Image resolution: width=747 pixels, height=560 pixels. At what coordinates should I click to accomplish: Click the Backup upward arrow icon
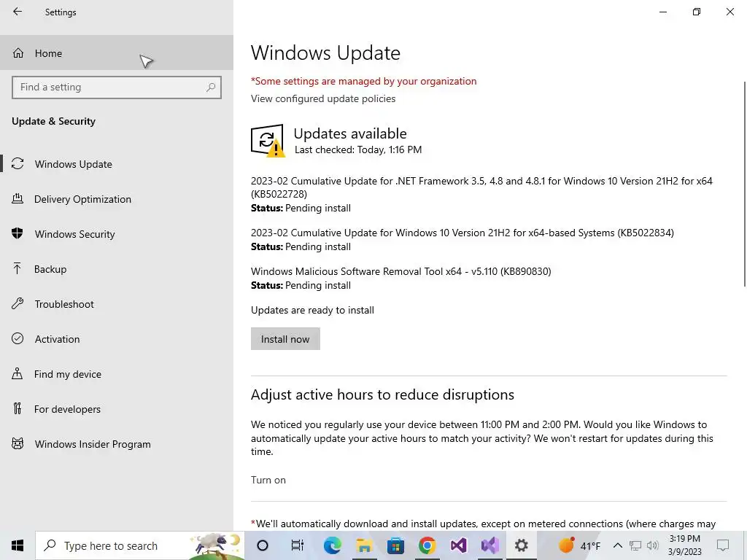point(18,268)
